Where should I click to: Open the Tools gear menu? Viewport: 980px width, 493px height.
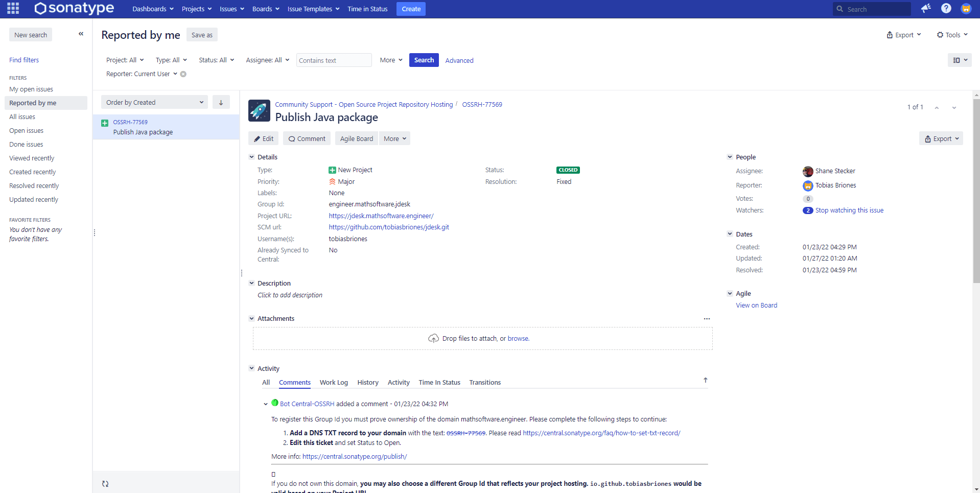tap(952, 35)
